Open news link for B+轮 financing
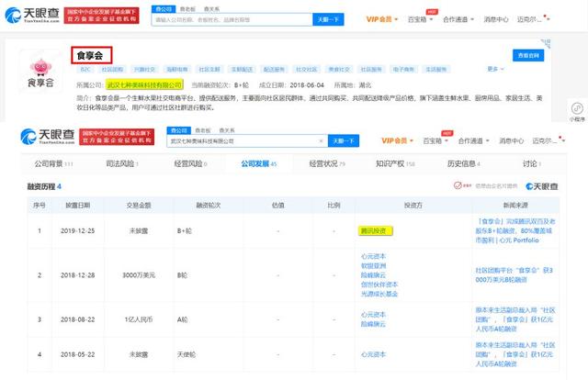The image size is (588, 380). coord(515,231)
